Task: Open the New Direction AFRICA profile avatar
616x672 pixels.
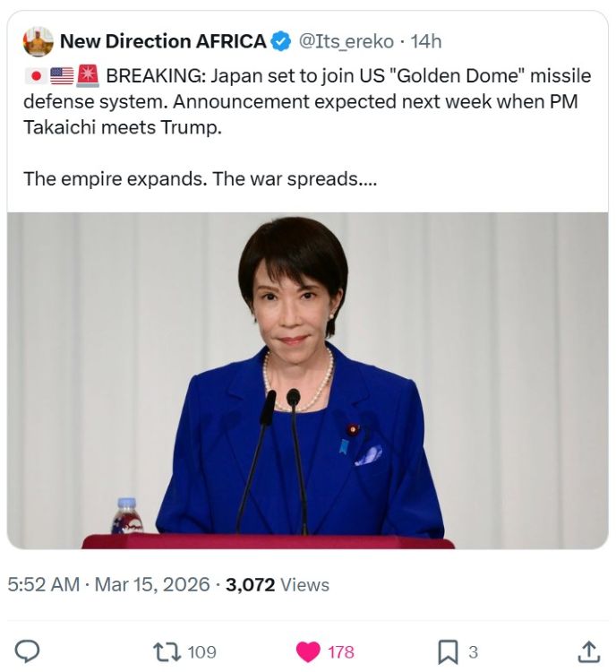Action: [x=38, y=41]
